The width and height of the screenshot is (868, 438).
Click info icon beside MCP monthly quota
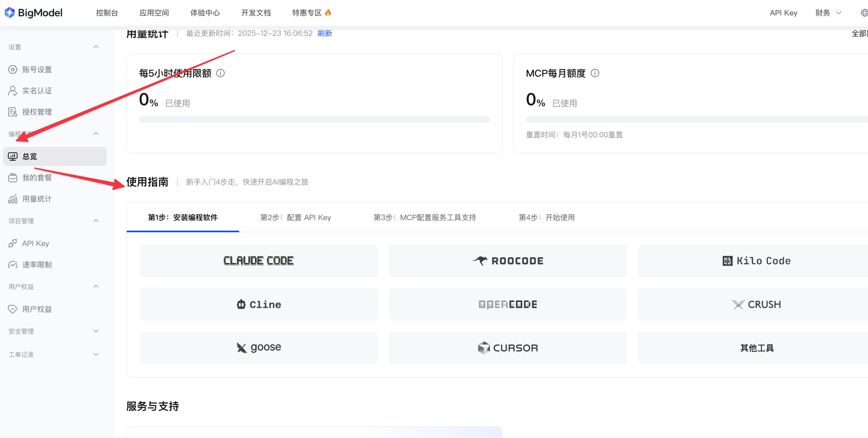[x=595, y=73]
